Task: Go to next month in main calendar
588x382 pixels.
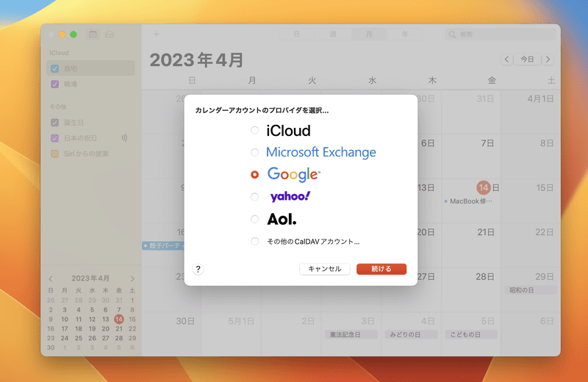Action: click(548, 60)
